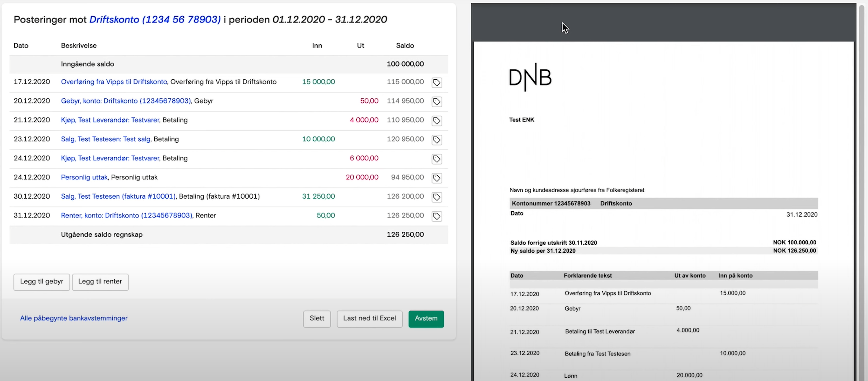The image size is (868, 381).
Task: Click Betaling til Test Leverandør in statement
Action: (600, 332)
